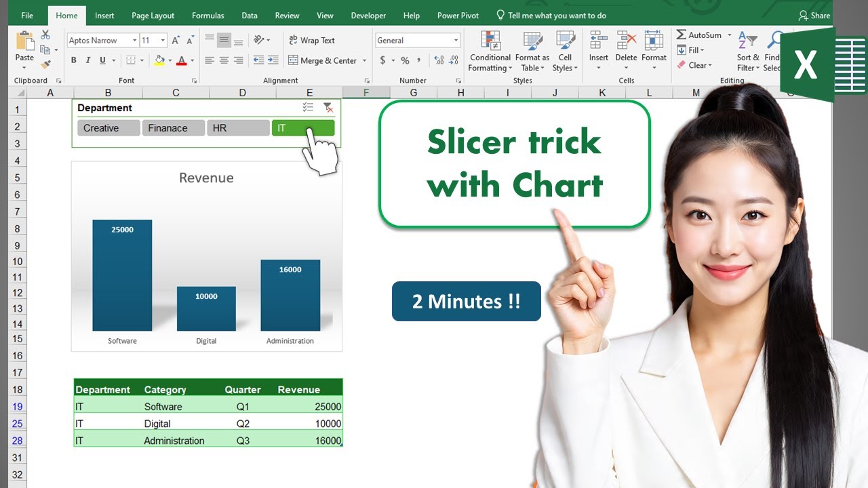Image resolution: width=868 pixels, height=488 pixels.
Task: Toggle Align Left
Action: coord(210,60)
